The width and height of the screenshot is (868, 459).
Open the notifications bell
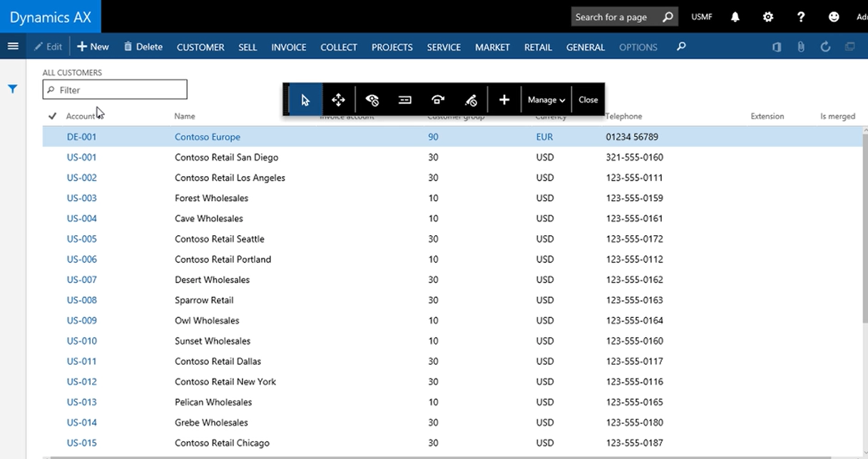coord(735,17)
